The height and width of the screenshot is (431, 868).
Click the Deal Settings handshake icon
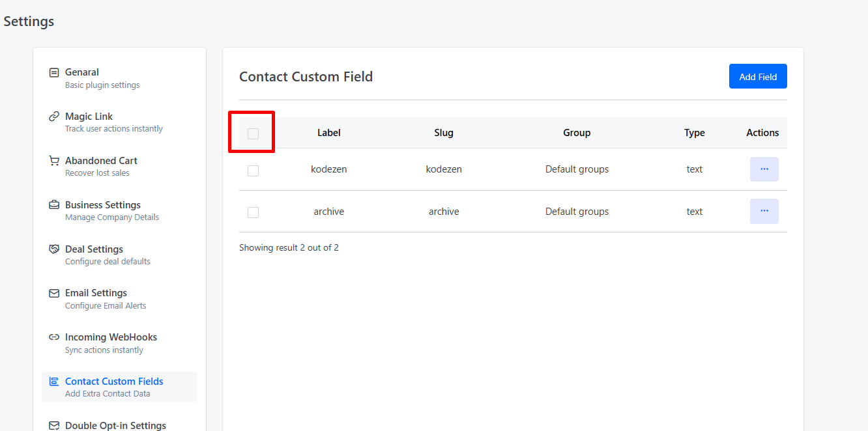[x=54, y=249]
